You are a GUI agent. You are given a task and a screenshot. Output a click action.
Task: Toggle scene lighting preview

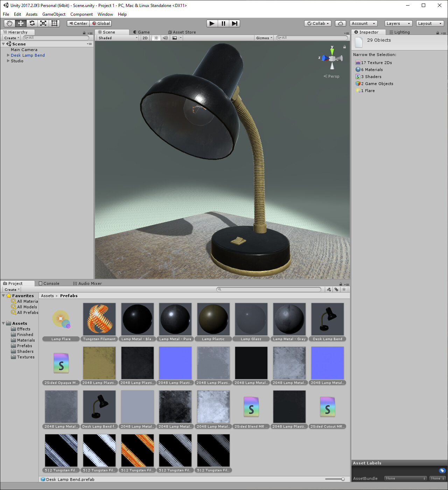pyautogui.click(x=156, y=38)
